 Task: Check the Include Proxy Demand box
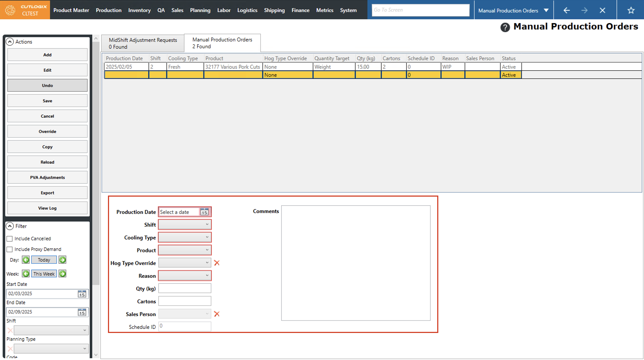point(10,249)
